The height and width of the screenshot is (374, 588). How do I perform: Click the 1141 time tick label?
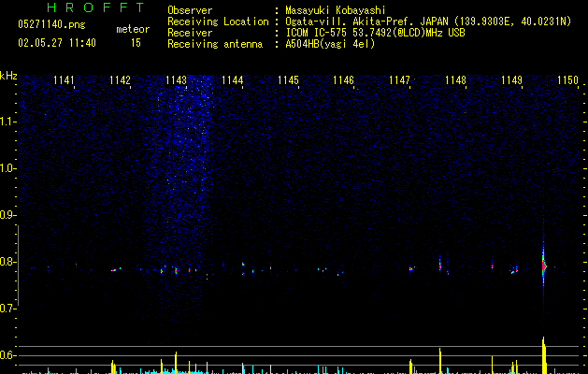[64, 80]
